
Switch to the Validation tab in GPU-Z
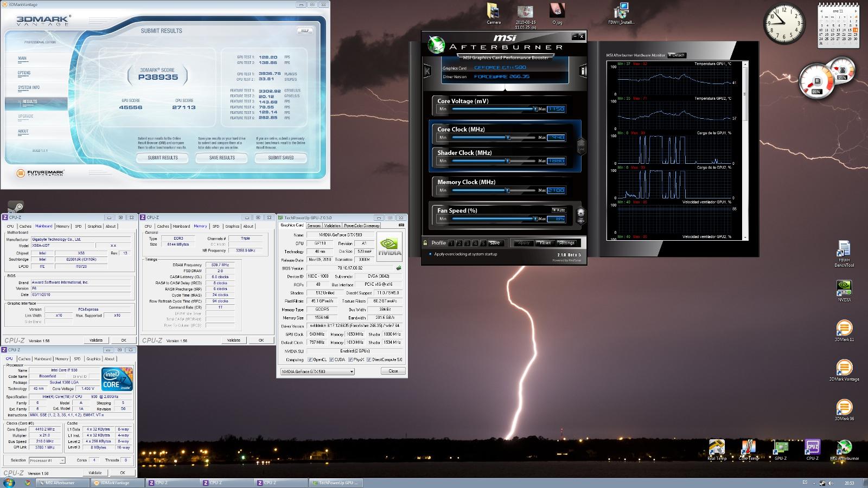332,226
